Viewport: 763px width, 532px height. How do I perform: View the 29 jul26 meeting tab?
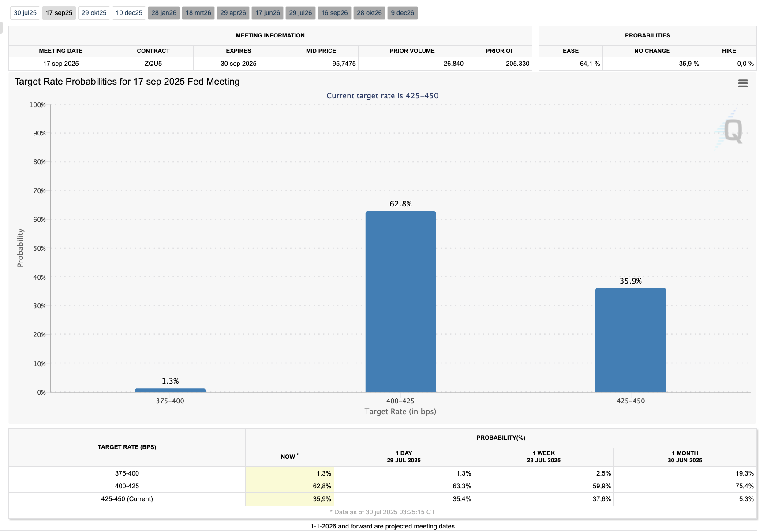click(300, 13)
